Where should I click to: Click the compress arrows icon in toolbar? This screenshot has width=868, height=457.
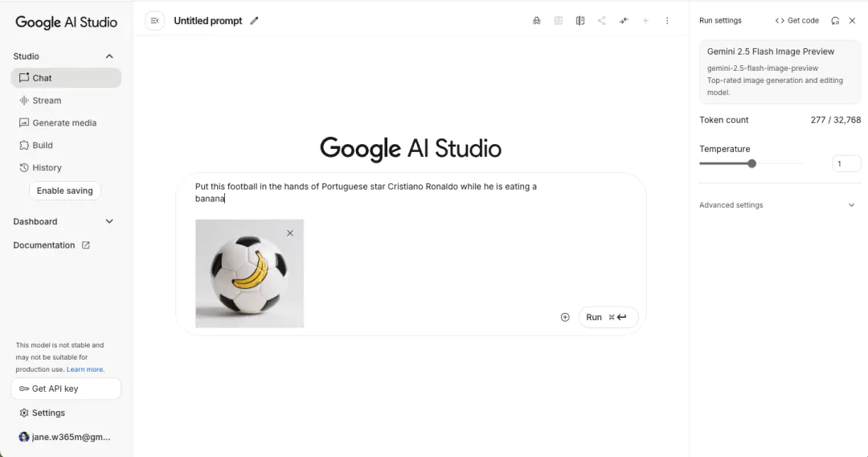pos(624,20)
